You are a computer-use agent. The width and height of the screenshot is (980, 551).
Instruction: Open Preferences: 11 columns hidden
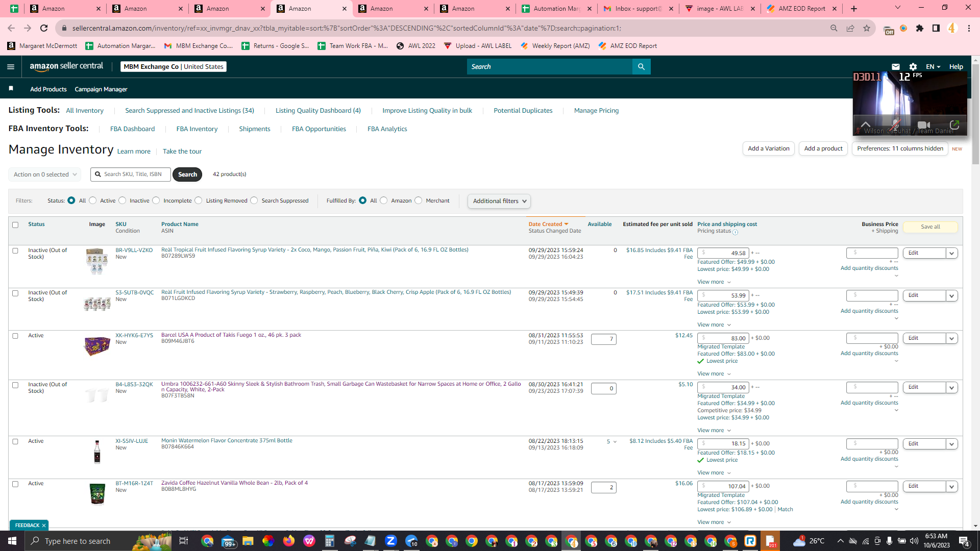(900, 148)
